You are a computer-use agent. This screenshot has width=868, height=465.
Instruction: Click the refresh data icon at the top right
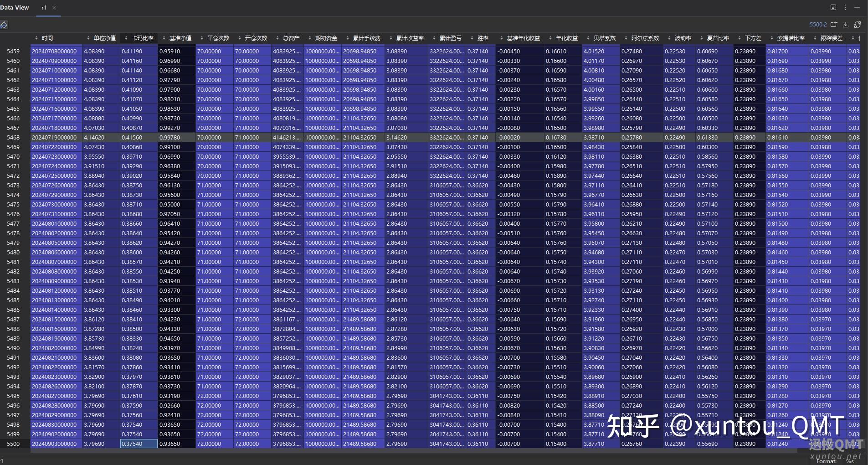[x=857, y=24]
